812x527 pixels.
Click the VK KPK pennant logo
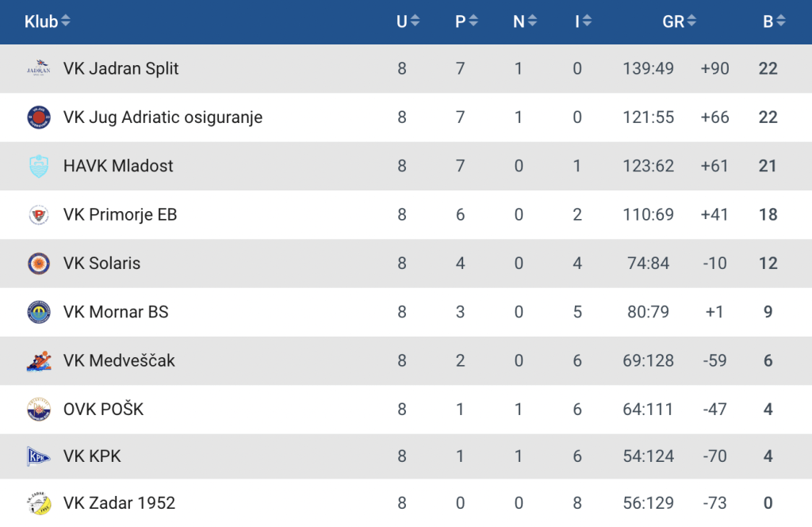[x=38, y=456]
